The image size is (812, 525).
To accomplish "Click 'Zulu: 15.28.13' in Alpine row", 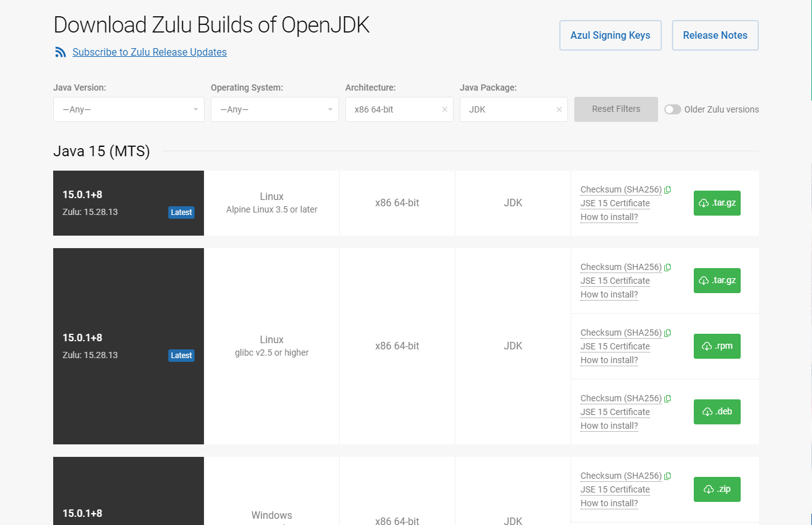I will point(90,212).
